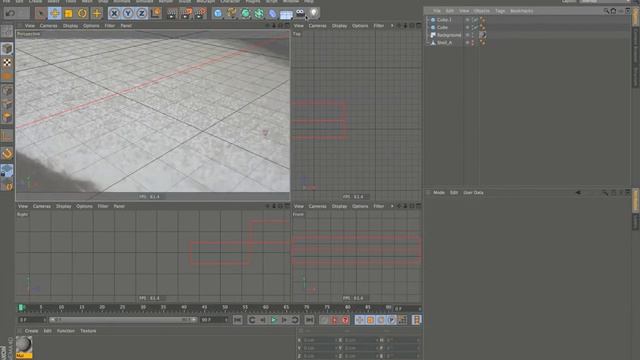Image resolution: width=640 pixels, height=360 pixels.
Task: Toggle Autokeying red button
Action: [335, 320]
